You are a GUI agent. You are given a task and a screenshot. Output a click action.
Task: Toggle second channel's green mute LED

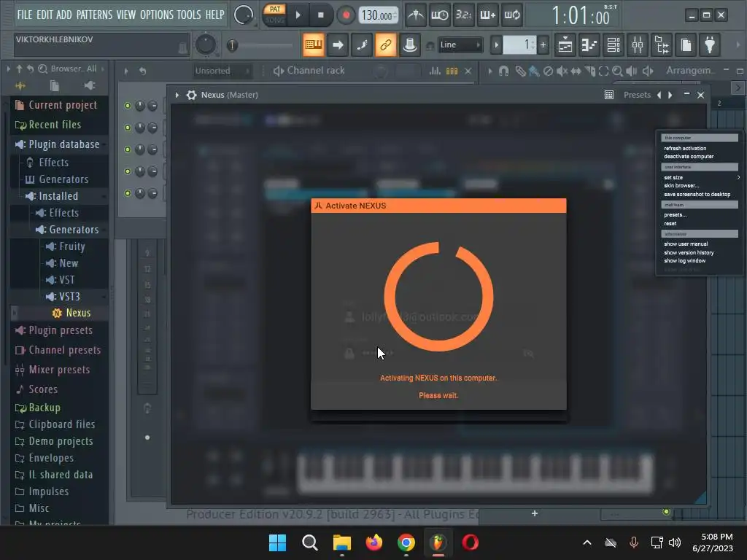click(128, 128)
